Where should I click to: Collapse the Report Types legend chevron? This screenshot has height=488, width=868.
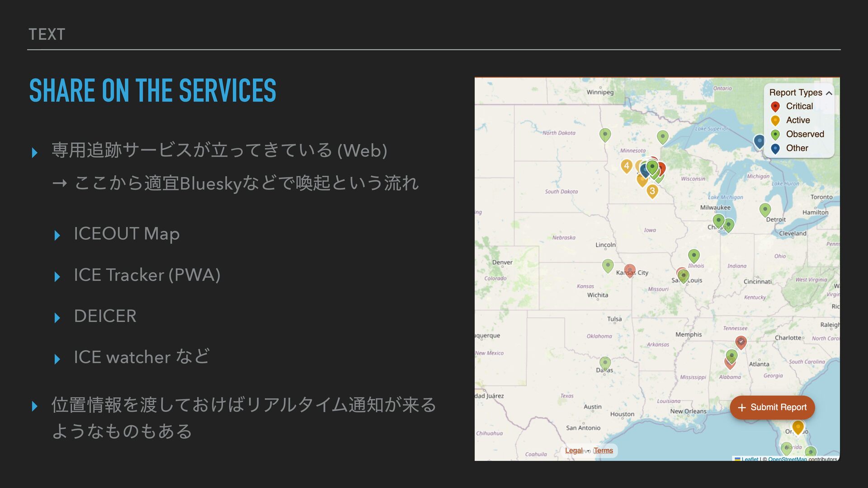829,93
